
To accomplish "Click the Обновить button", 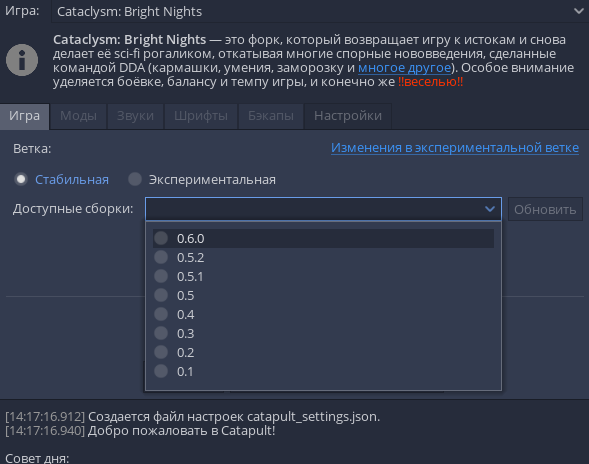I will [545, 209].
